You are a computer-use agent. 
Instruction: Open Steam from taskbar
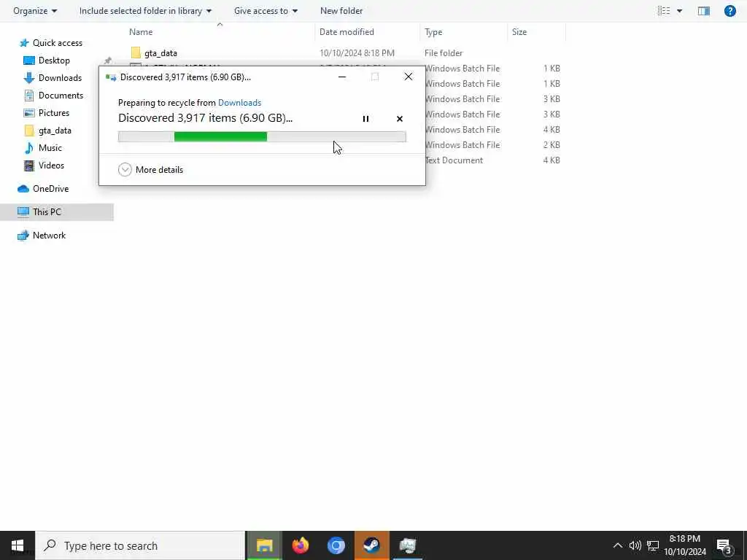click(371, 545)
